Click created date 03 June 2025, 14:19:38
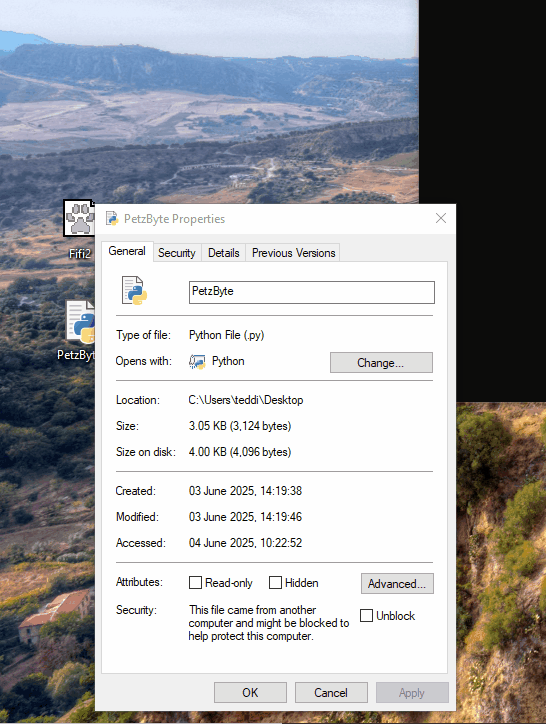This screenshot has width=546, height=724. [245, 491]
